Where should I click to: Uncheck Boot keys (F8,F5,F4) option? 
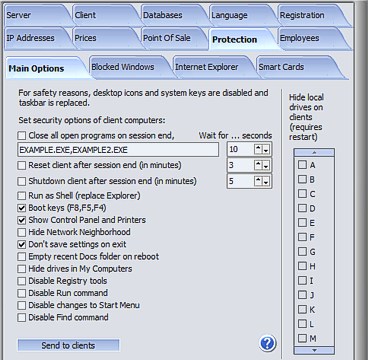click(x=22, y=208)
